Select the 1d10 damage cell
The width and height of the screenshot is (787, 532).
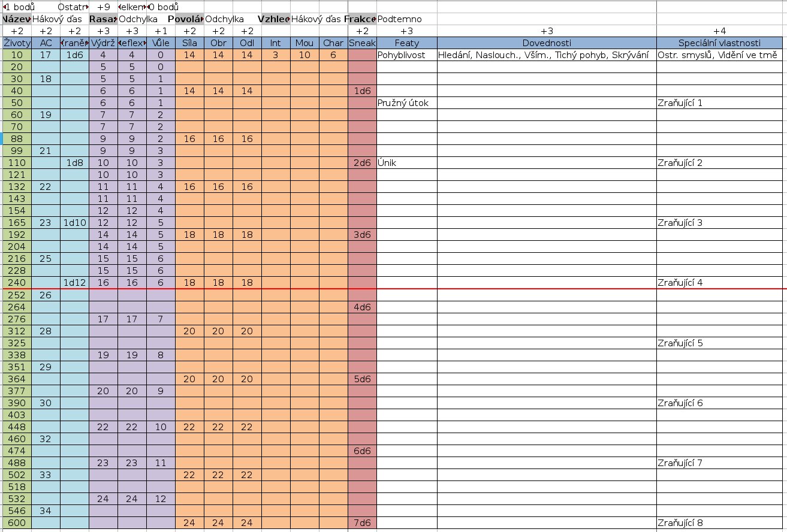coord(74,223)
